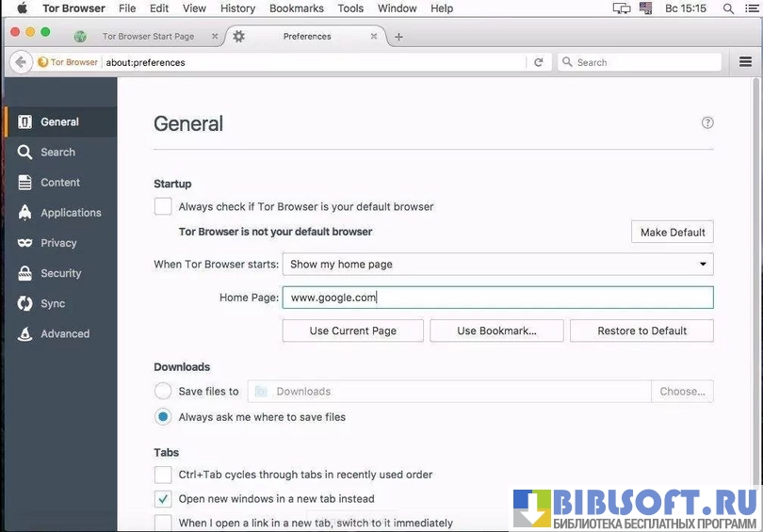
Task: Select the Save files to radio button
Action: tap(163, 391)
